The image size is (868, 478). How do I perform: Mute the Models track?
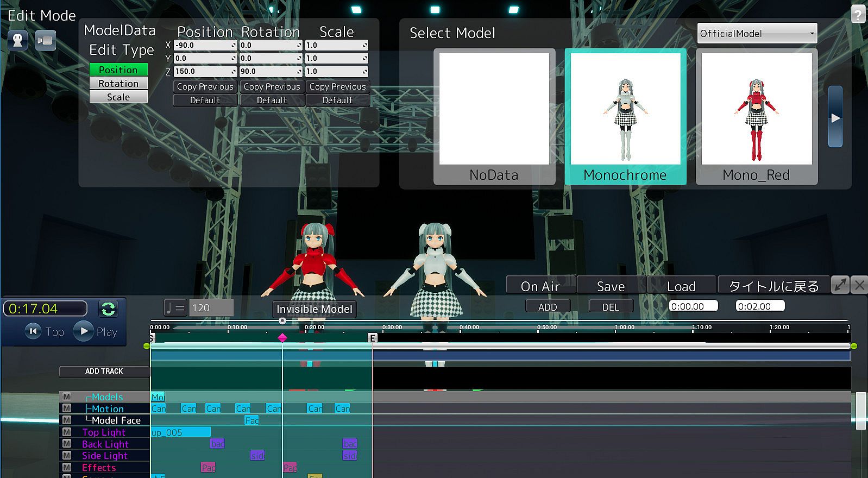point(67,397)
